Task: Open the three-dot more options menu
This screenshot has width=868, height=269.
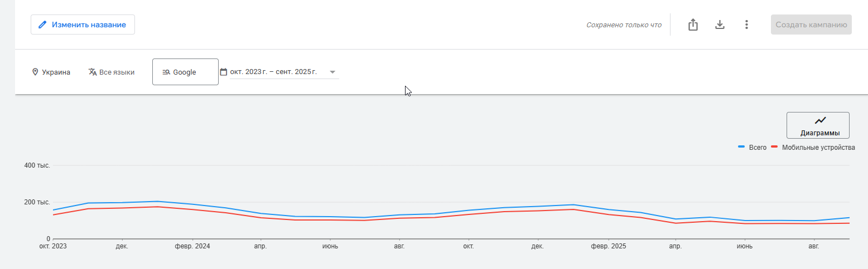Action: (746, 25)
